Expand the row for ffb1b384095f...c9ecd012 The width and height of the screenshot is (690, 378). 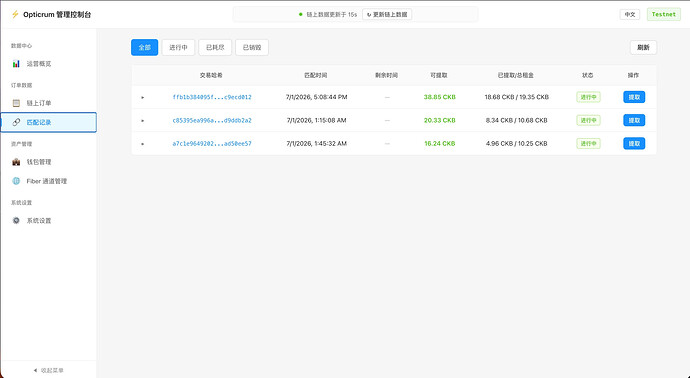[143, 97]
